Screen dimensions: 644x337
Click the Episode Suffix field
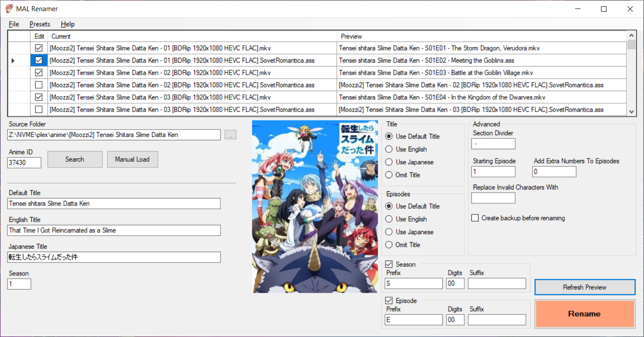pyautogui.click(x=497, y=320)
